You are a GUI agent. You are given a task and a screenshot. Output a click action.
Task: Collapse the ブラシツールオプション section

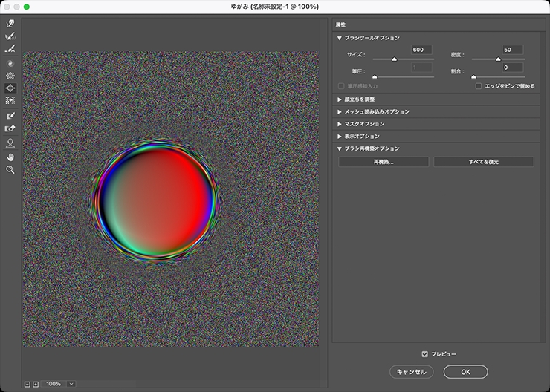[x=340, y=37]
